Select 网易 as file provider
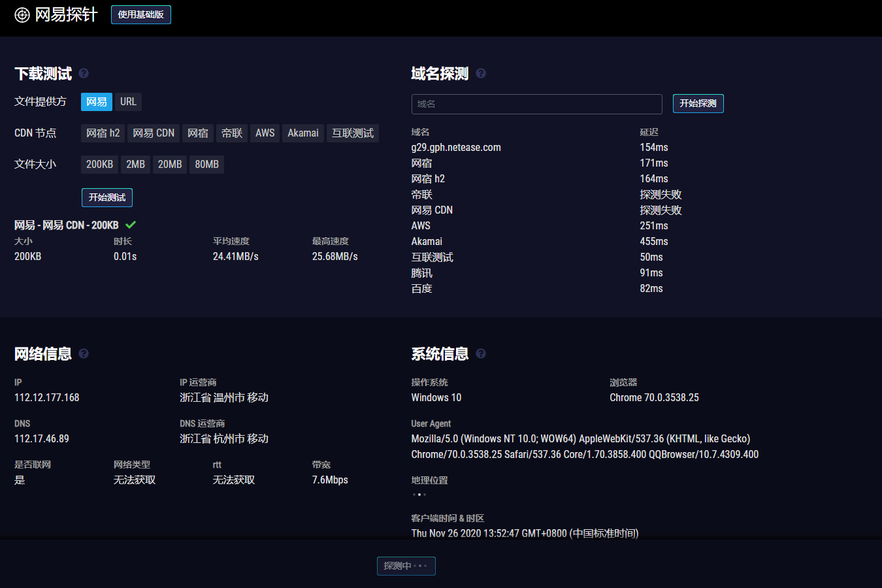This screenshot has height=588, width=882. click(x=97, y=102)
